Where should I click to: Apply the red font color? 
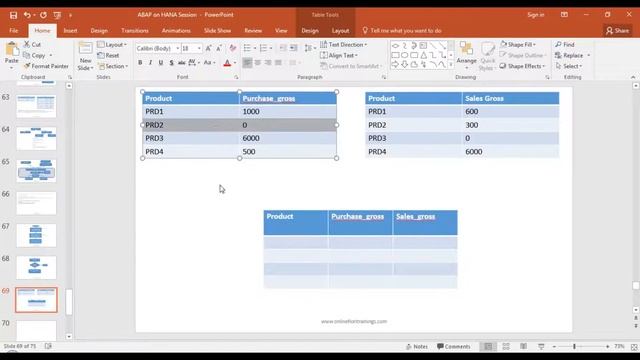[x=227, y=62]
